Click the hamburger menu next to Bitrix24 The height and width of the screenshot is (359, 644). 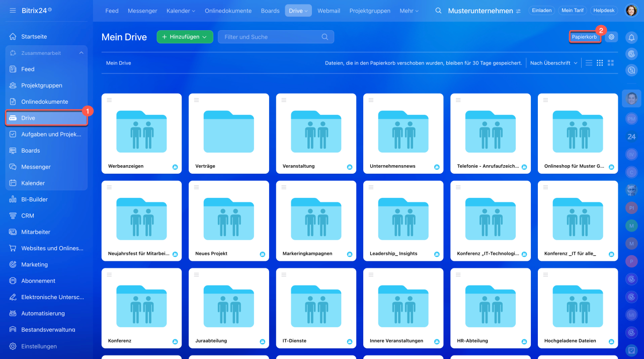click(13, 11)
